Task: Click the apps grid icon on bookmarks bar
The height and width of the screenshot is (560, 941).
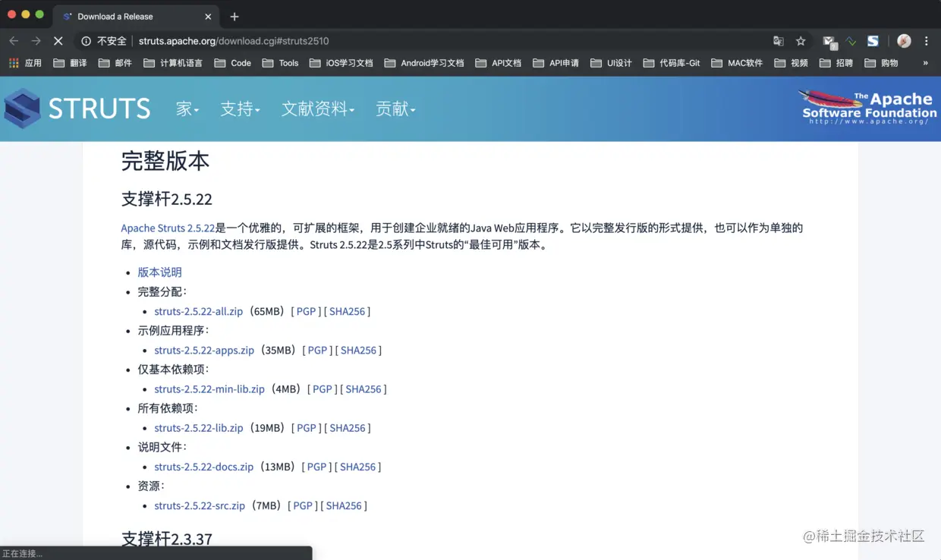Action: coord(13,63)
